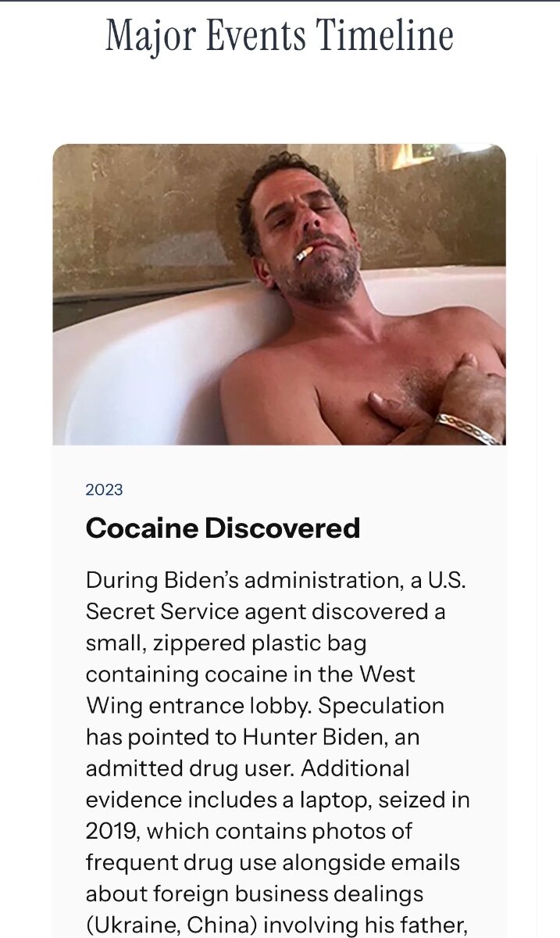
Task: Open the bathtub photo on the timeline card
Action: coord(280,295)
